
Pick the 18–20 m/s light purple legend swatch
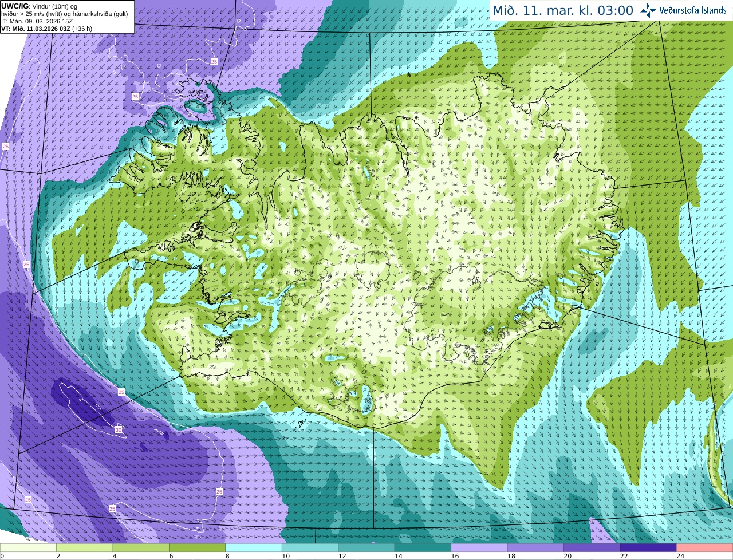point(535,547)
